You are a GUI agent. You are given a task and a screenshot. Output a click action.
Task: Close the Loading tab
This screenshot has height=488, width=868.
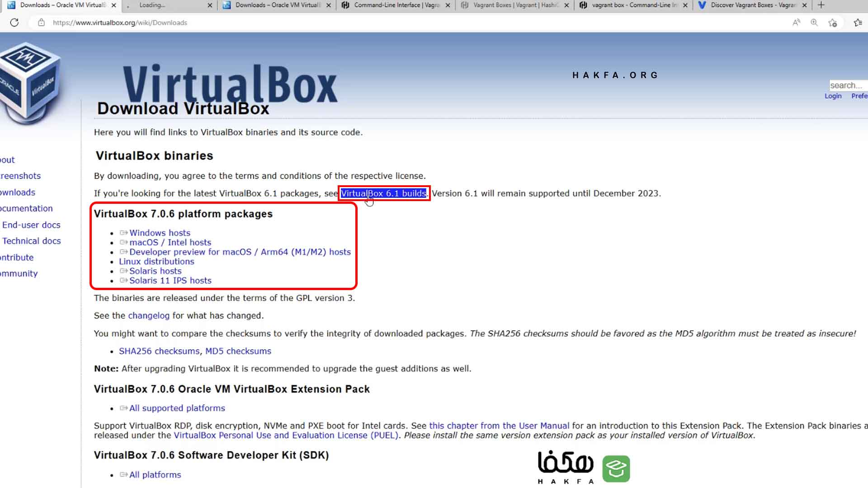(210, 5)
